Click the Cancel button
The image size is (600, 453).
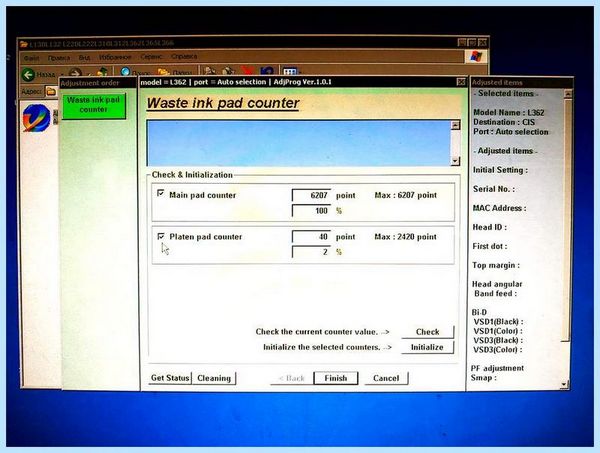(x=386, y=378)
